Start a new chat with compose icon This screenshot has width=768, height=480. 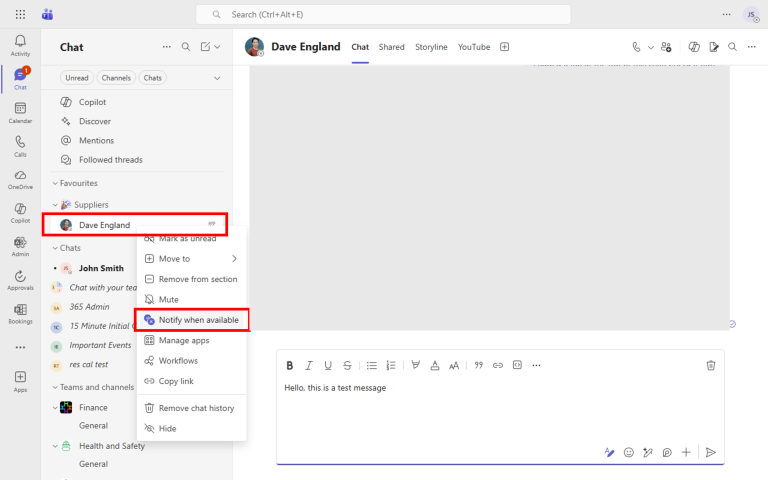point(205,47)
